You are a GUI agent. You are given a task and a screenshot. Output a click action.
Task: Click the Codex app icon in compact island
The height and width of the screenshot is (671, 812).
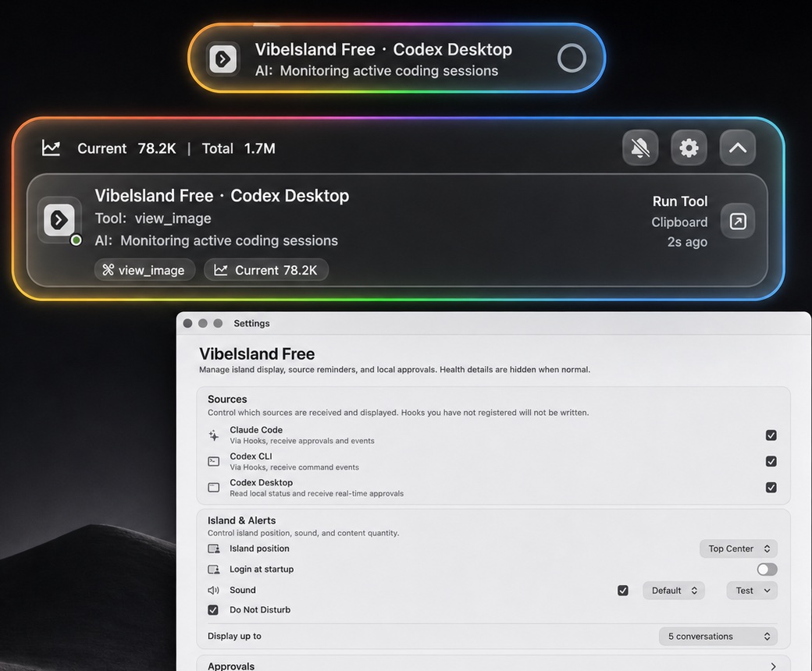223,59
